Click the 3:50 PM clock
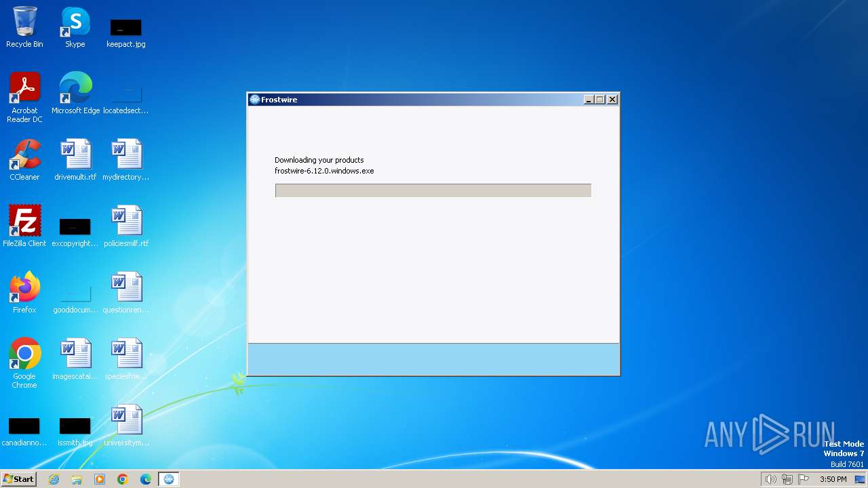This screenshot has width=868, height=488. click(x=833, y=479)
